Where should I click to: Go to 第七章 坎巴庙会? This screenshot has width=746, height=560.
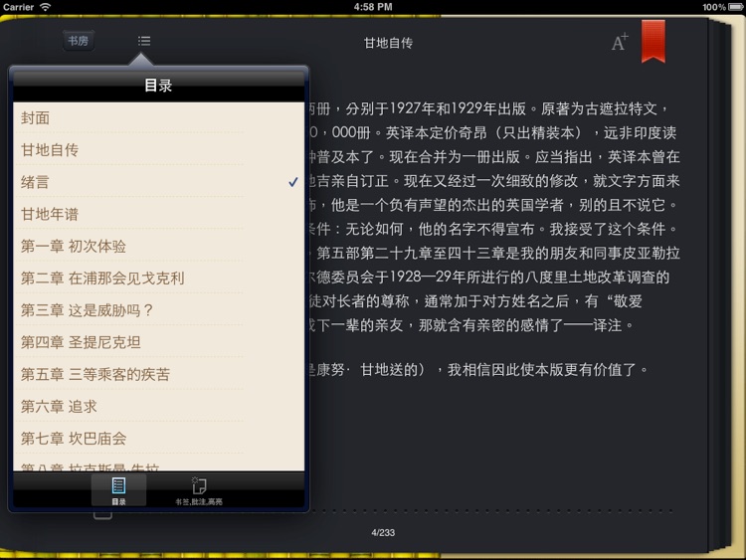pyautogui.click(x=159, y=439)
